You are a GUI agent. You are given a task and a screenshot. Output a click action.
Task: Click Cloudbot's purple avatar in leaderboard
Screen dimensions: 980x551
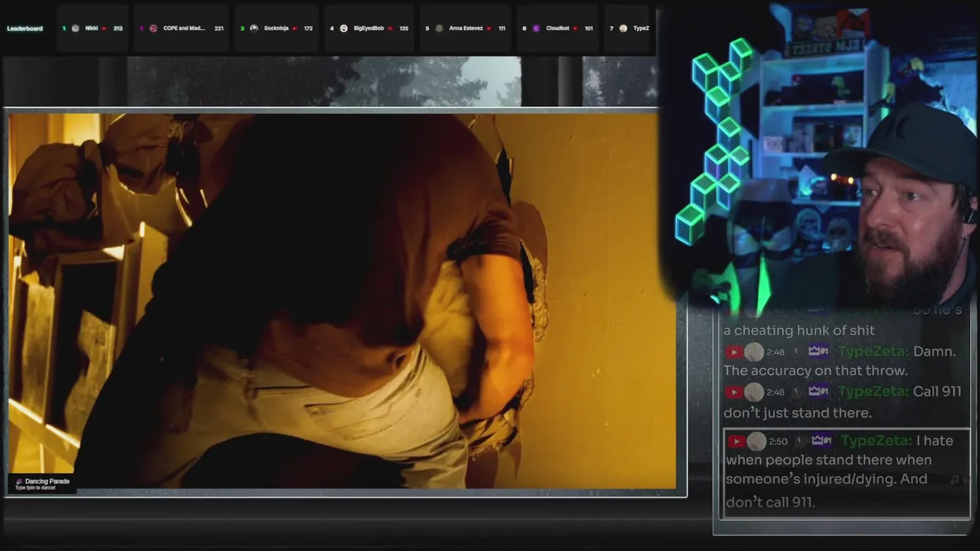point(536,28)
